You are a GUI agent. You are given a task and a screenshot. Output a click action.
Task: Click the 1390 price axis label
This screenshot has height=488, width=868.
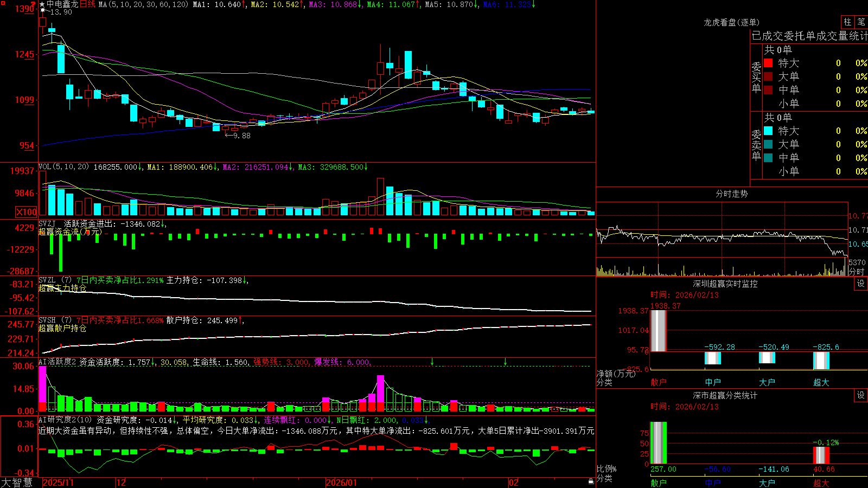pyautogui.click(x=25, y=9)
